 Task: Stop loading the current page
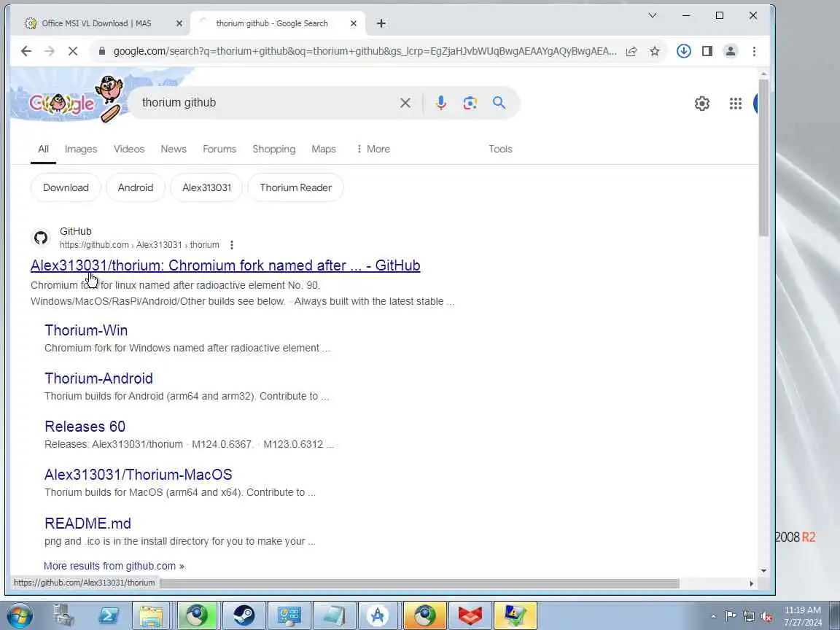73,51
